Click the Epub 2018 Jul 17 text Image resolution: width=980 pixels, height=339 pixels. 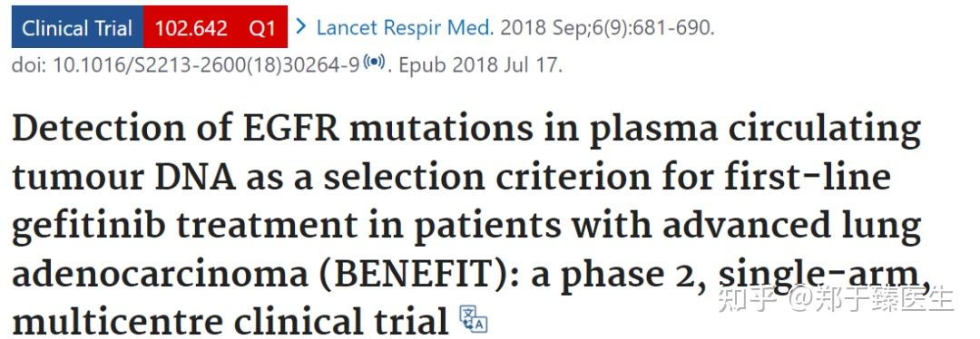click(x=481, y=65)
